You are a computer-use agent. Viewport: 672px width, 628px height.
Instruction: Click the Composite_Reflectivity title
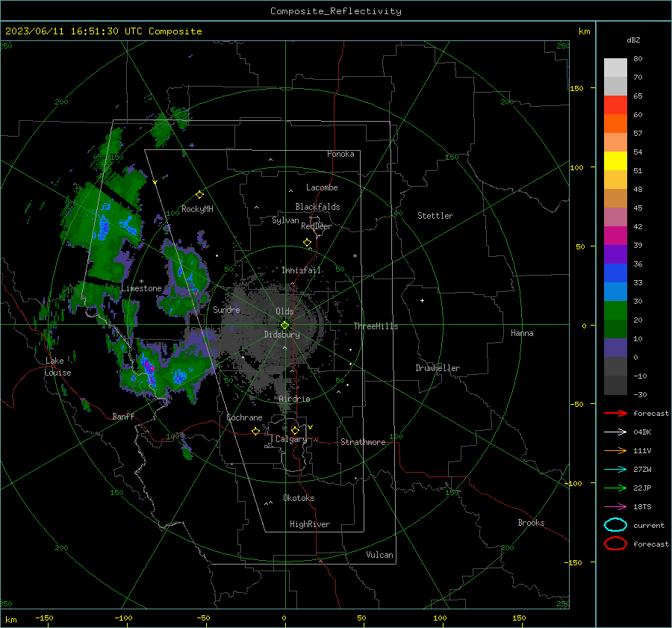click(335, 11)
